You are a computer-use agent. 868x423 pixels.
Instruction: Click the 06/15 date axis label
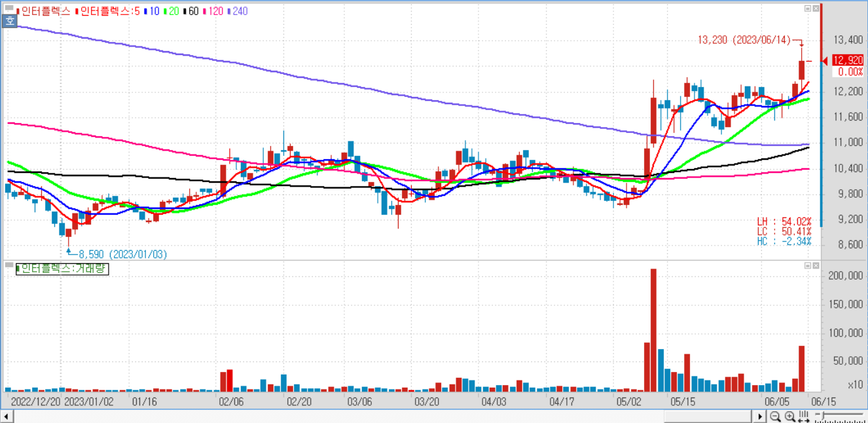coord(823,400)
